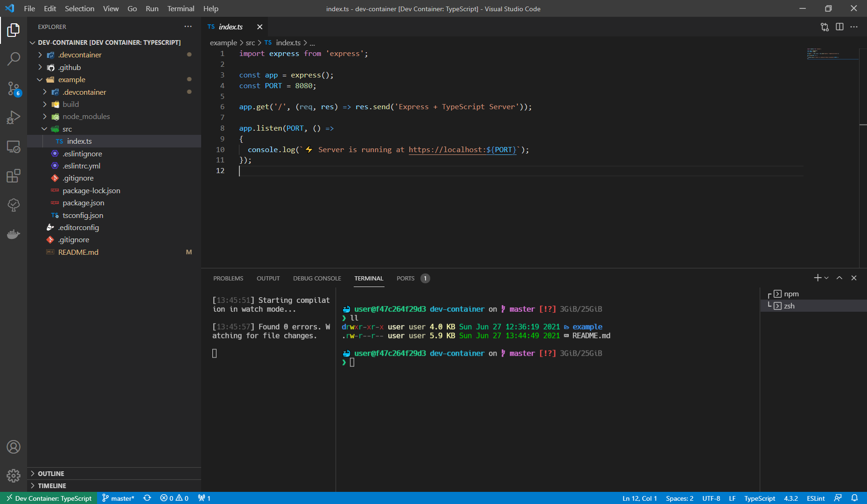Open the notifications bell in the status bar
This screenshot has width=867, height=504.
tap(854, 498)
